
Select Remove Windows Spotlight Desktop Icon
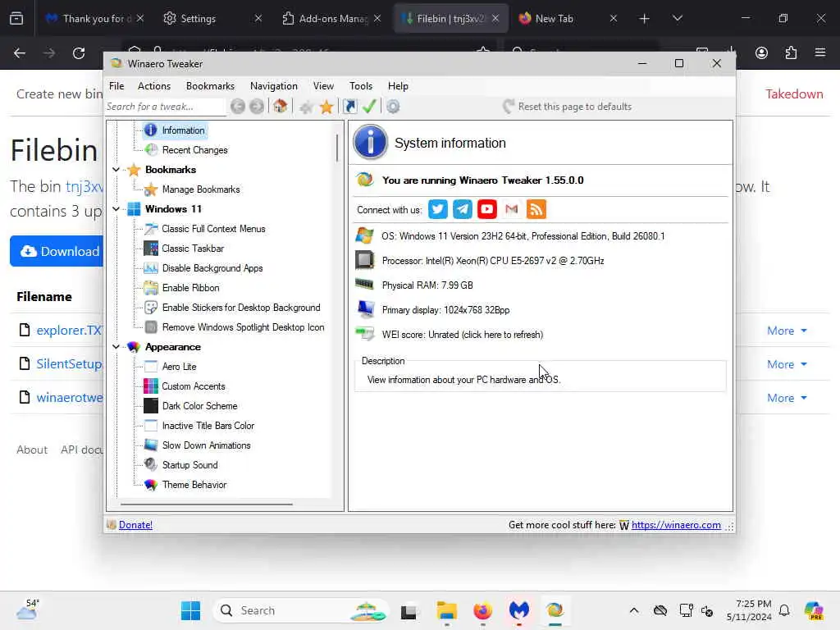243,327
